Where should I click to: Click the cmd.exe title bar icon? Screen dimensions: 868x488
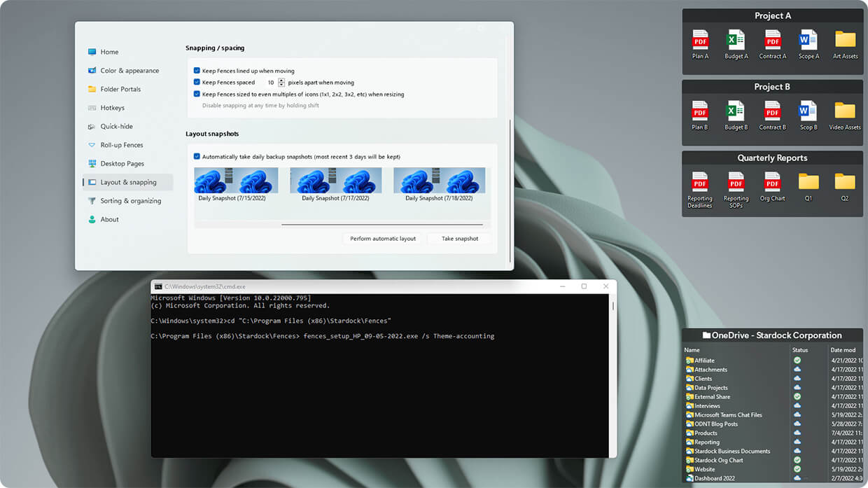(x=158, y=286)
